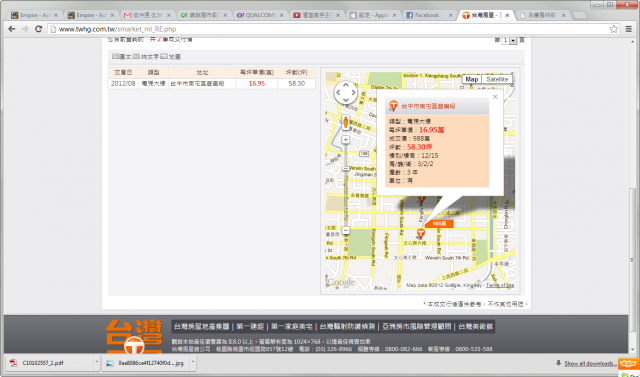The image size is (640, 377).
Task: Open a new browser tab
Action: point(579,15)
